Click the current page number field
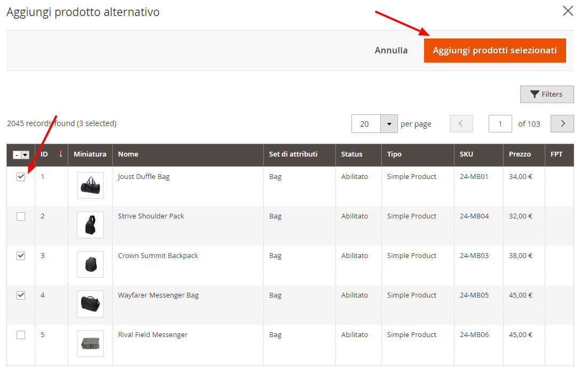This screenshot has width=588, height=367. pyautogui.click(x=500, y=124)
